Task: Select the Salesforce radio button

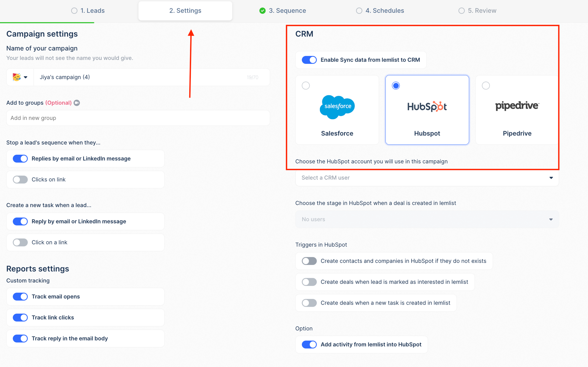Action: (x=306, y=86)
